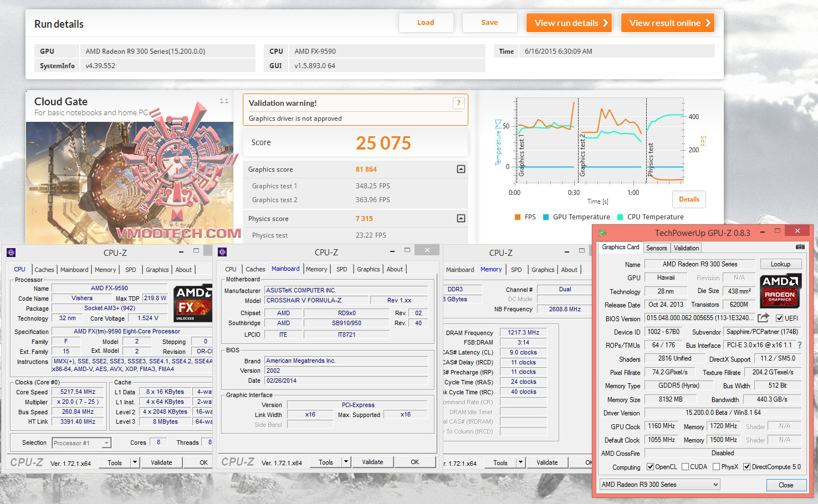Click the DRAM Frequency value 1217.3 MHz
This screenshot has height=504, width=818.
click(524, 332)
